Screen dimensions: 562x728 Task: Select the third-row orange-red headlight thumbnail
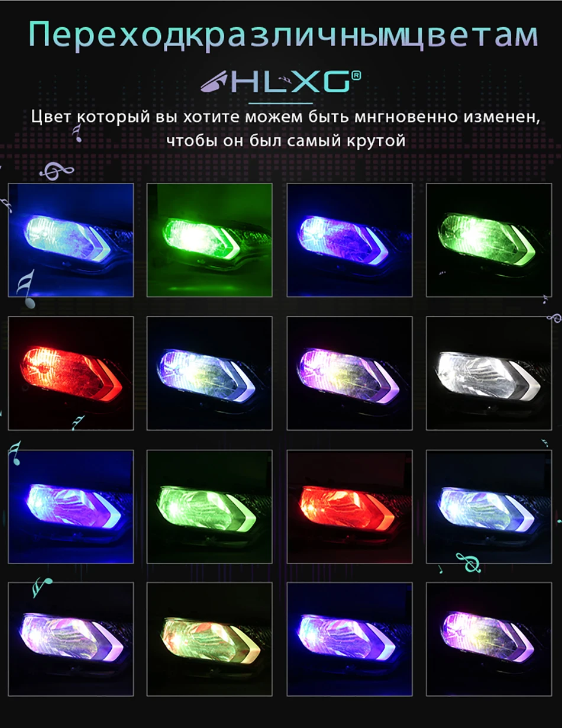(349, 507)
